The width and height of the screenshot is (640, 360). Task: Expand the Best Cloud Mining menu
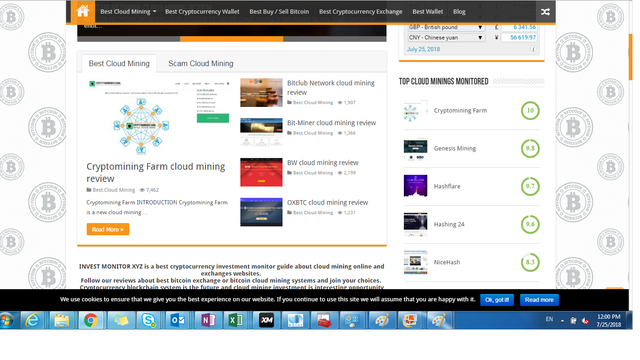click(x=128, y=12)
